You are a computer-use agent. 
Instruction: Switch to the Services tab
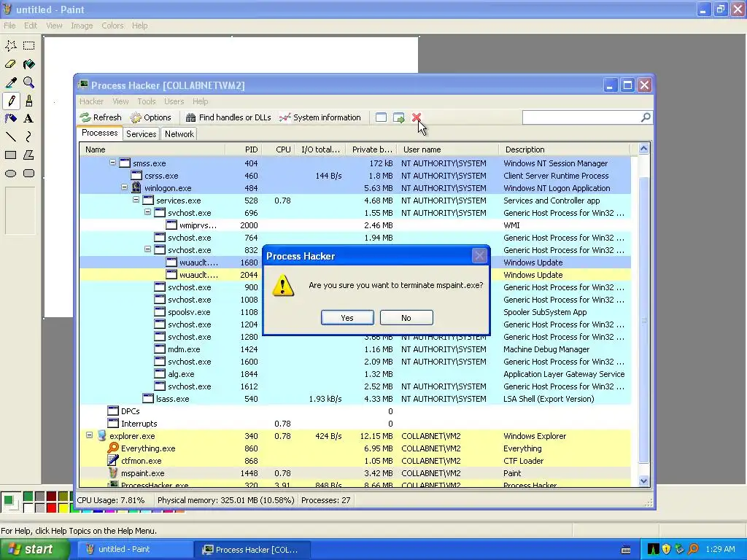pyautogui.click(x=141, y=134)
